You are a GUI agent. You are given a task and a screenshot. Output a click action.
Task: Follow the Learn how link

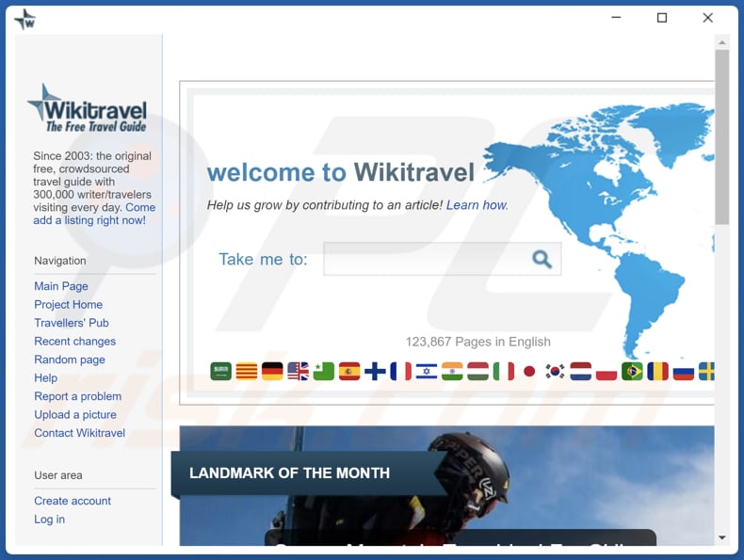coord(477,205)
